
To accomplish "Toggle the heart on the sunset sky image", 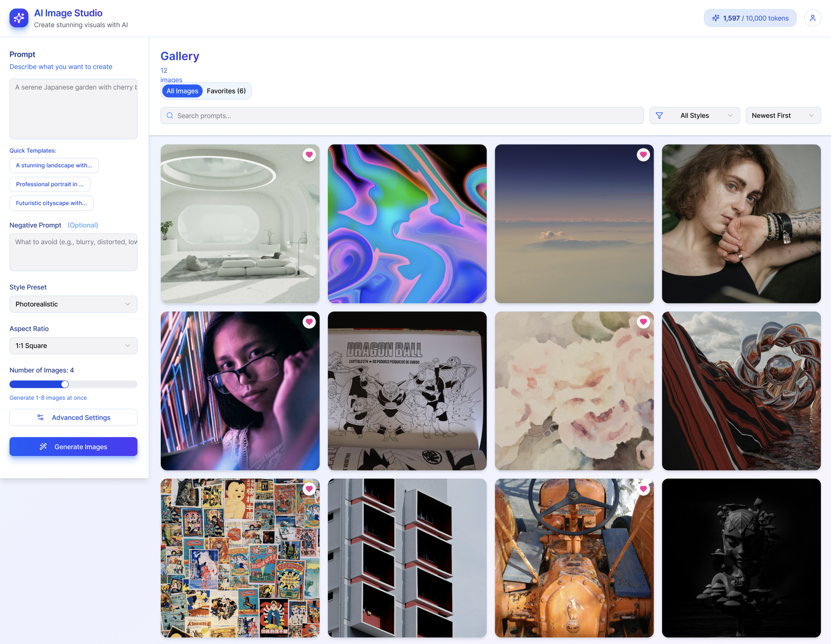I will pos(643,155).
